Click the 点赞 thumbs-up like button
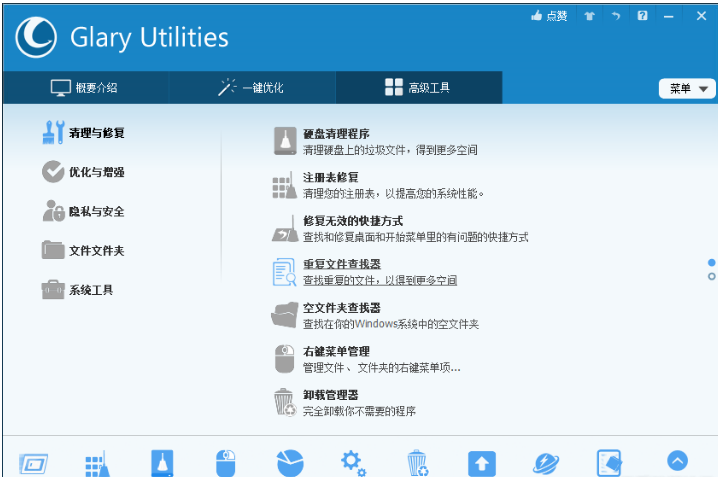 549,16
